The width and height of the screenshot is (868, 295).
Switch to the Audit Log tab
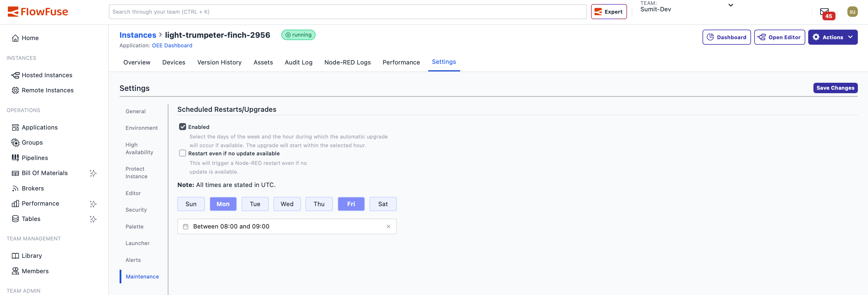(x=298, y=62)
